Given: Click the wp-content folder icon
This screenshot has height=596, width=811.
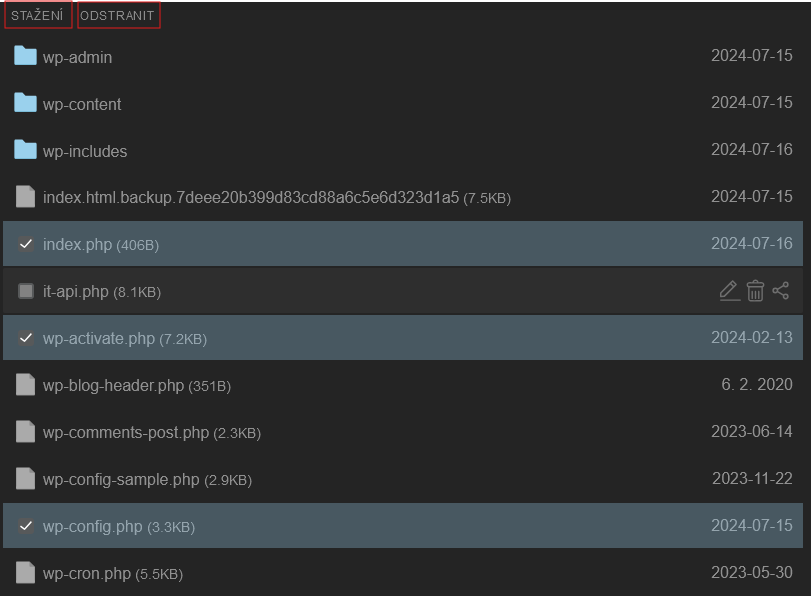Looking at the screenshot, I should pyautogui.click(x=25, y=103).
